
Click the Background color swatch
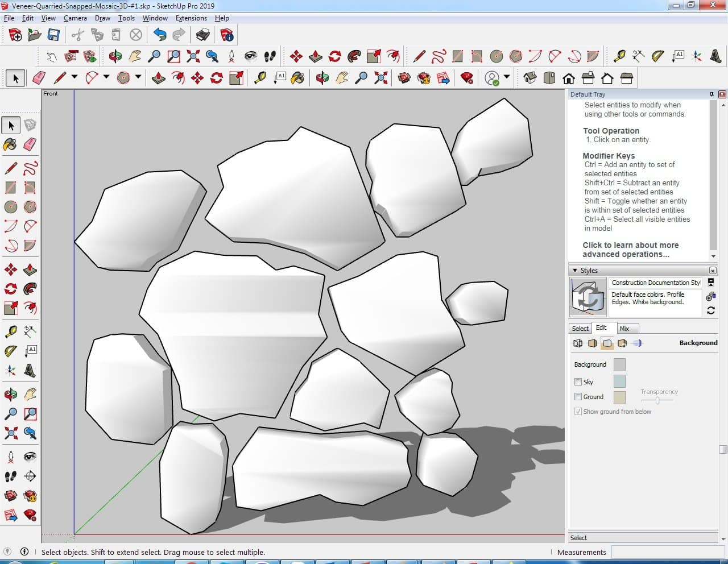619,364
